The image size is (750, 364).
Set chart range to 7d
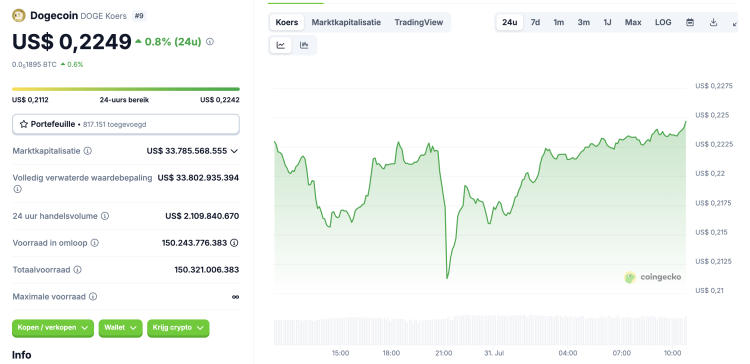click(535, 22)
